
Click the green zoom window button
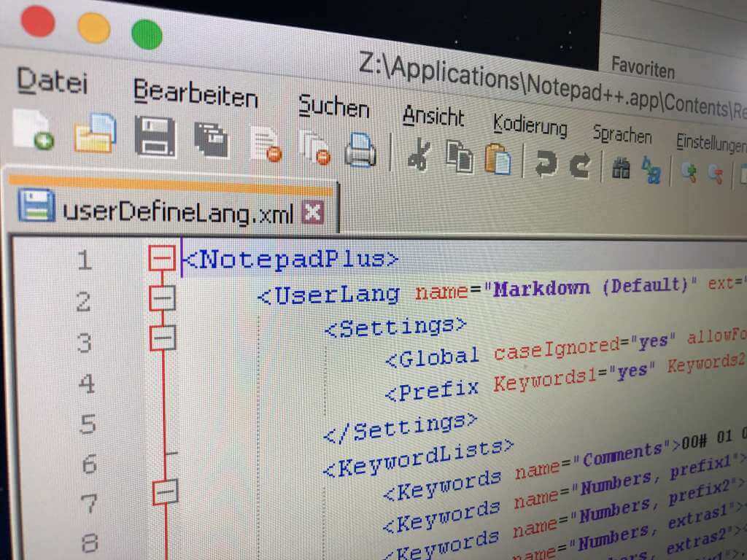coord(147,34)
